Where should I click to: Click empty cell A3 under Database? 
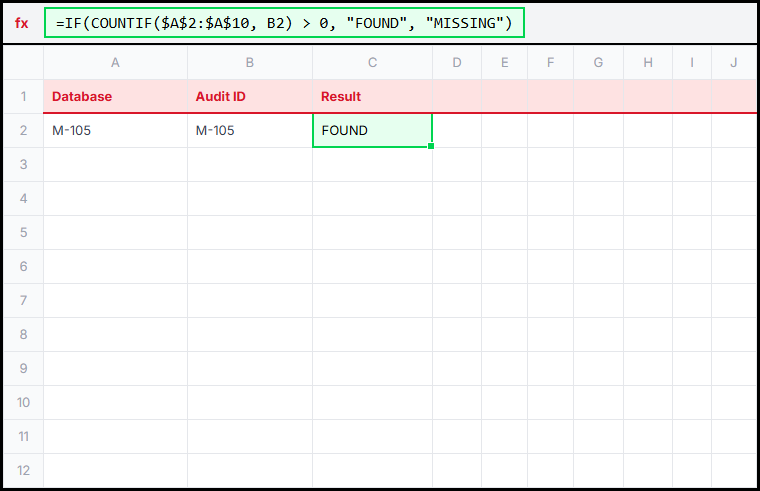(x=115, y=165)
